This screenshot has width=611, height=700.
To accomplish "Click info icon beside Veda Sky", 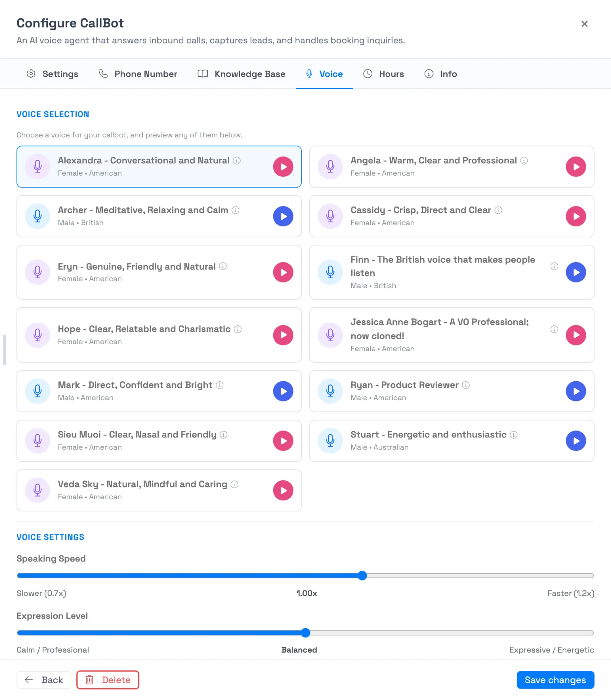I will point(234,484).
